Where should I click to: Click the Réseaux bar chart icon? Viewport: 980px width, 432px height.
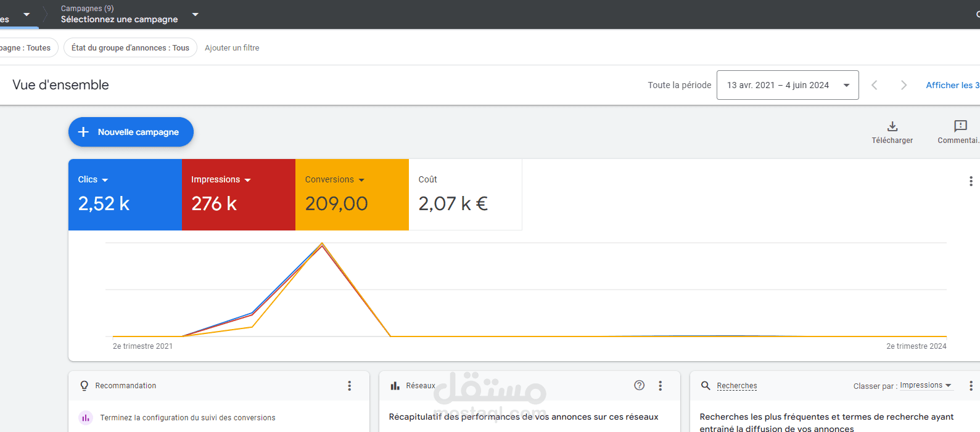(395, 386)
